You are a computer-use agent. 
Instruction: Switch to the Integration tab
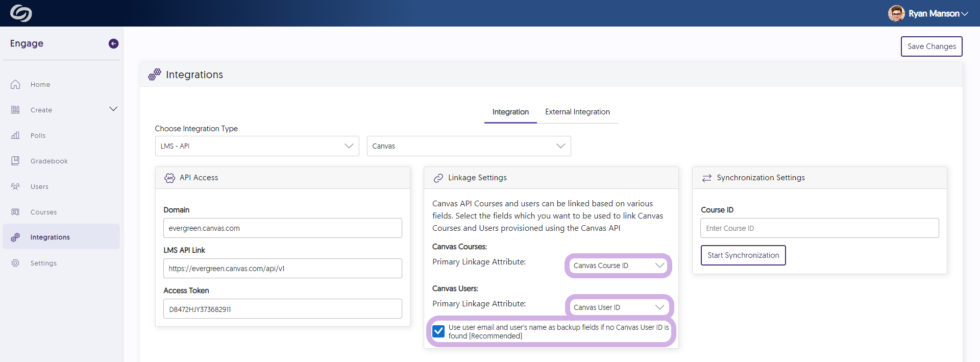click(510, 112)
